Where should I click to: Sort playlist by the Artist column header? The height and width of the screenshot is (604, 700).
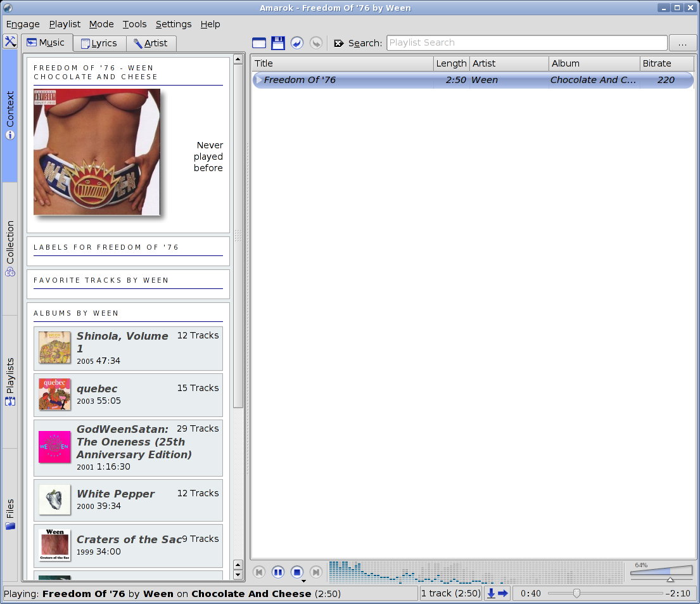coord(509,63)
